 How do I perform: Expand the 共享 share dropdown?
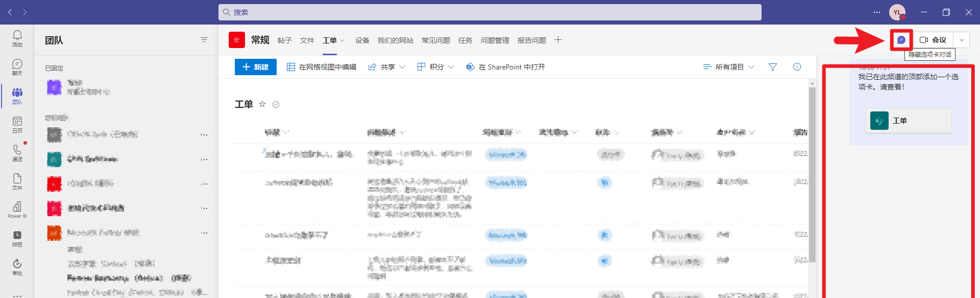click(x=387, y=67)
